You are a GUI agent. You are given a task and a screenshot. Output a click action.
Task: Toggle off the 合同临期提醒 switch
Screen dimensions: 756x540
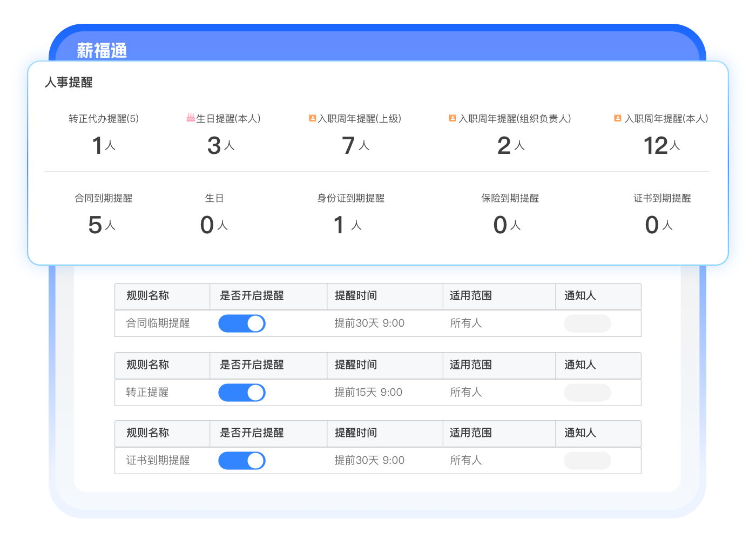coord(241,323)
